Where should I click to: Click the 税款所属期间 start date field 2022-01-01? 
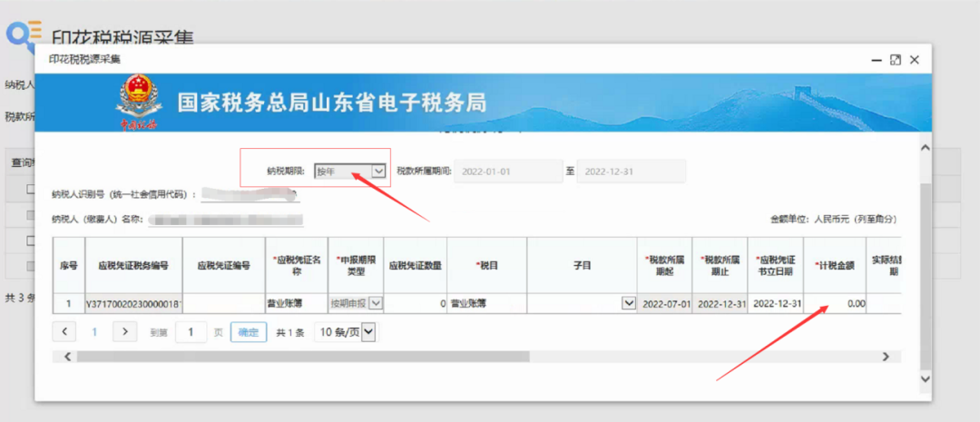click(508, 171)
